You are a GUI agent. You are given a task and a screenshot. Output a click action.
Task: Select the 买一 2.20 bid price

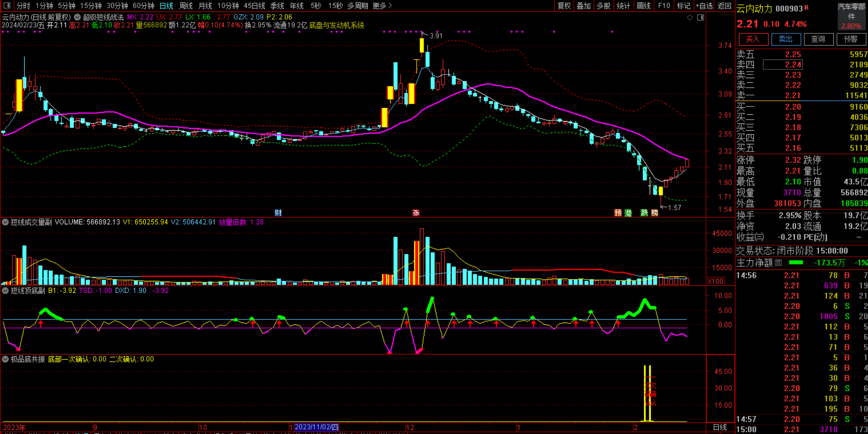point(793,107)
